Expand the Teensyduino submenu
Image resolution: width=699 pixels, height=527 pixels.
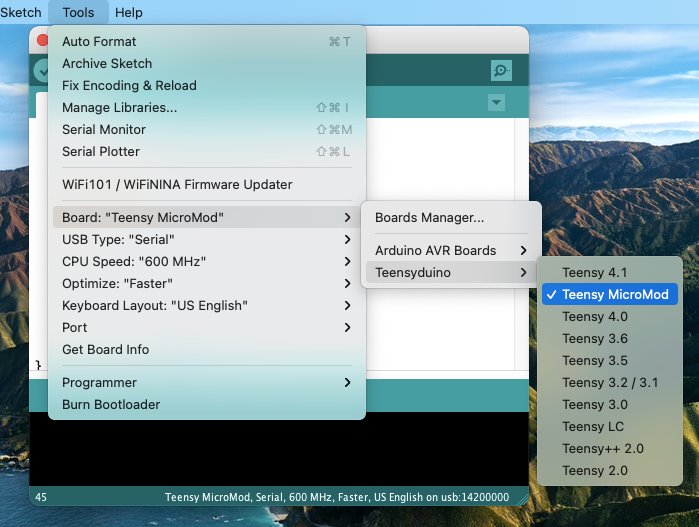[451, 272]
